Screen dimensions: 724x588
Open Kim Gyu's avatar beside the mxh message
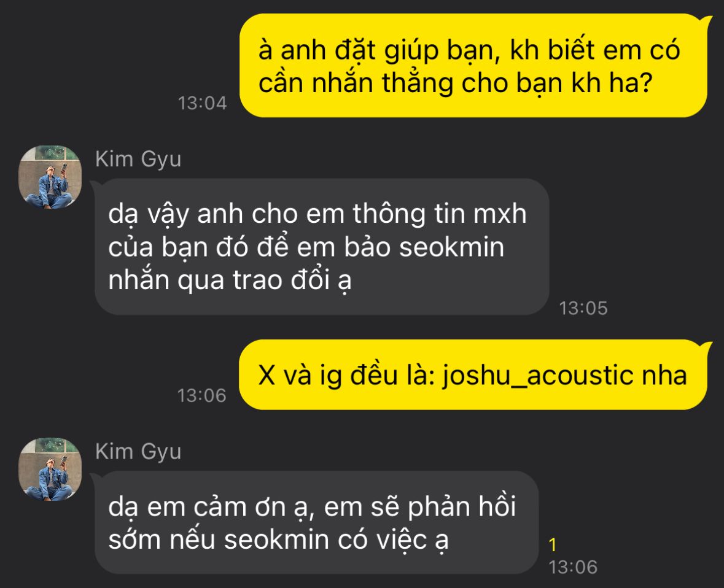[50, 177]
